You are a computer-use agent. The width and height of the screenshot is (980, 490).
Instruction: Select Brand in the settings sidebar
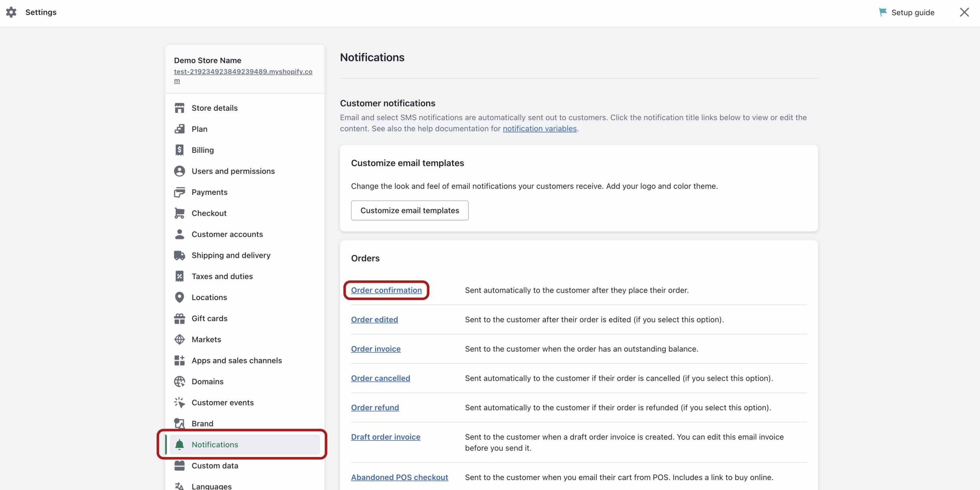point(202,423)
